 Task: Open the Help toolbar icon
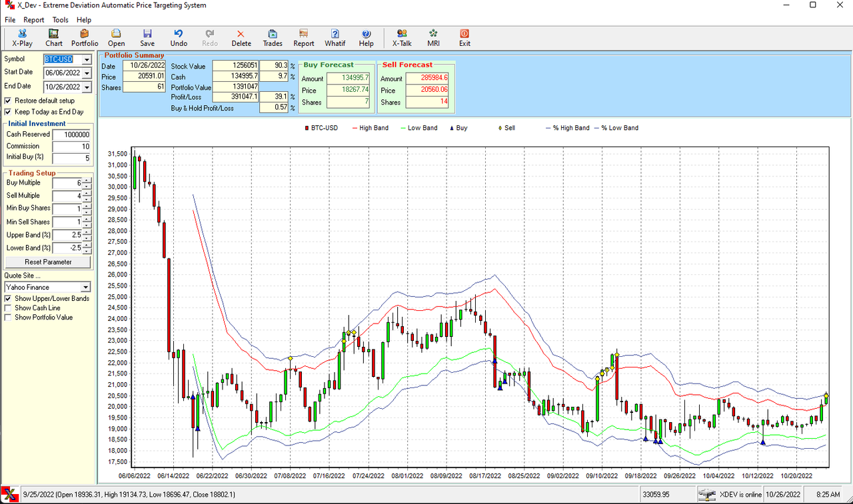pyautogui.click(x=367, y=37)
